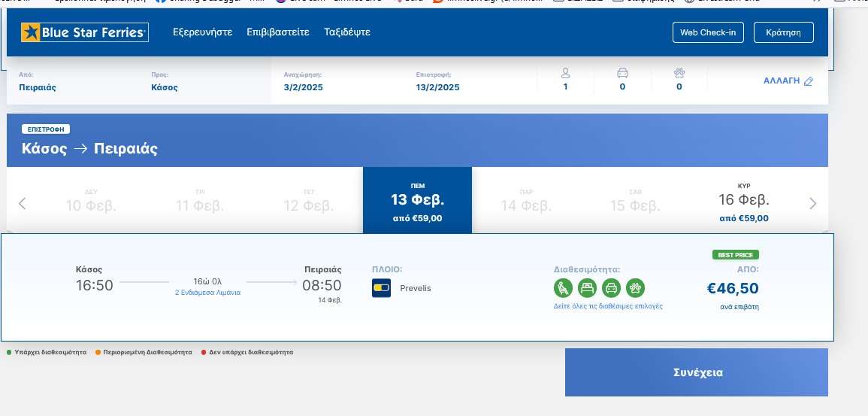The width and height of the screenshot is (868, 416).
Task: Expand the 2 Ενδιάμεσα Λιμάνια stops
Action: (x=208, y=292)
